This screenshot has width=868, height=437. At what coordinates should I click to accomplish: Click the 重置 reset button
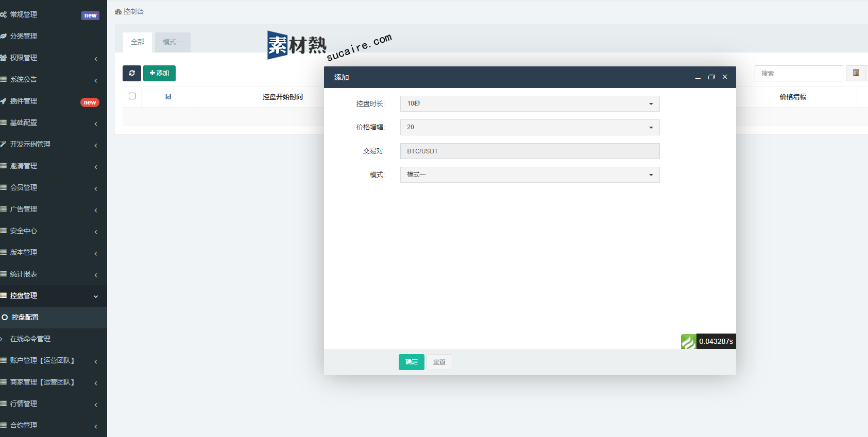point(439,362)
